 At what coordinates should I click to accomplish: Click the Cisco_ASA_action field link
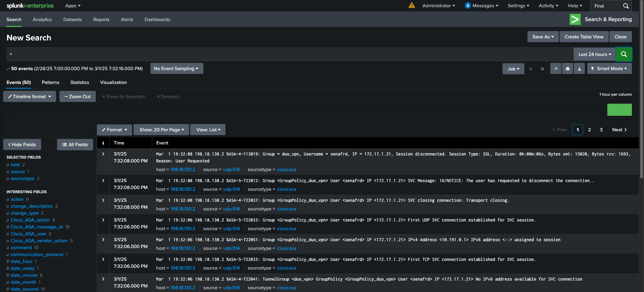tap(30, 220)
